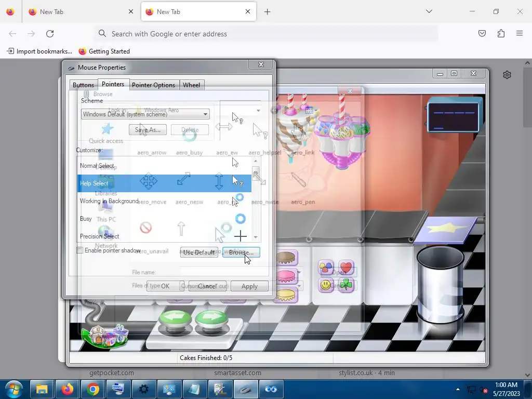This screenshot has height=399, width=532.
Task: Click the silver trash can in game
Action: (x=440, y=284)
